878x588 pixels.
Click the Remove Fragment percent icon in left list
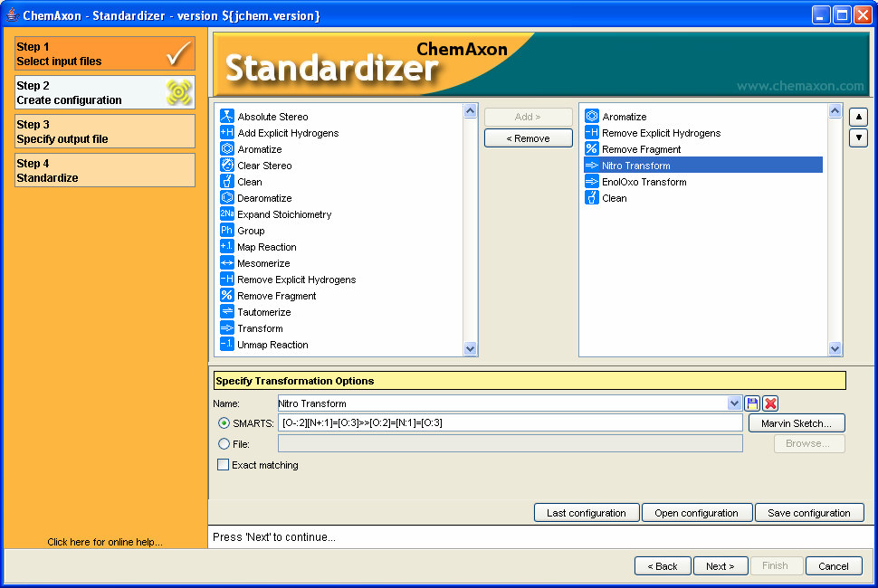pyautogui.click(x=227, y=294)
